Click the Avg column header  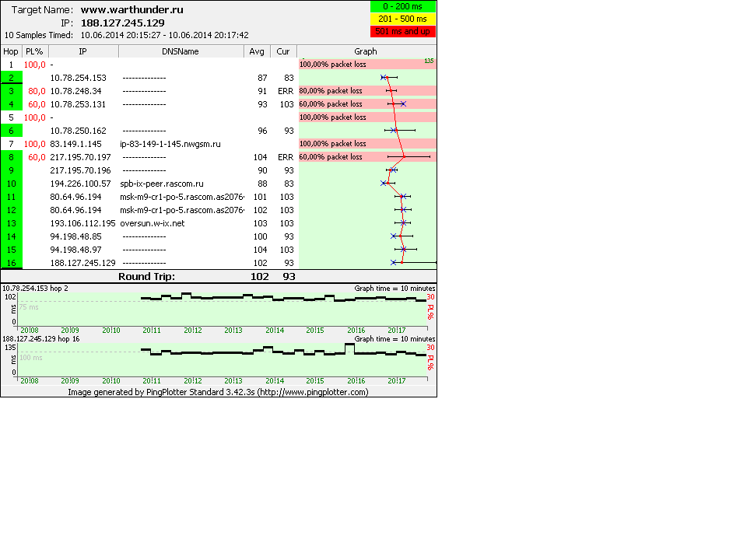click(257, 51)
